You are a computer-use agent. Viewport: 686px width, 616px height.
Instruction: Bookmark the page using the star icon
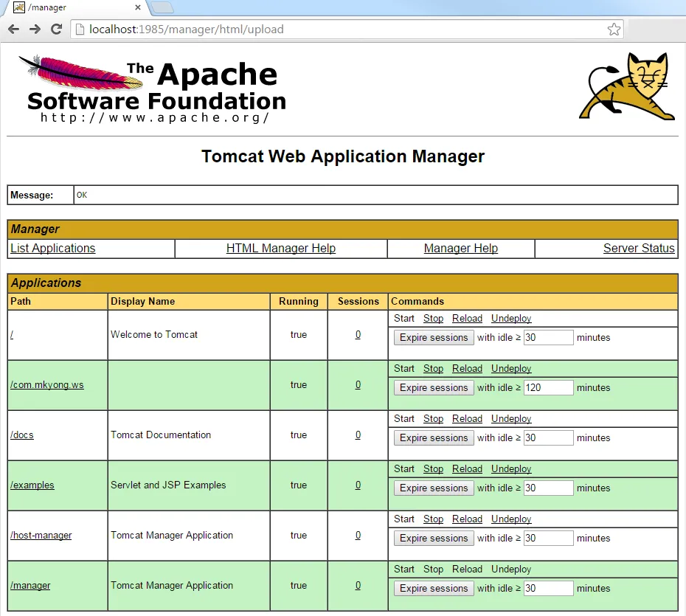click(x=614, y=30)
